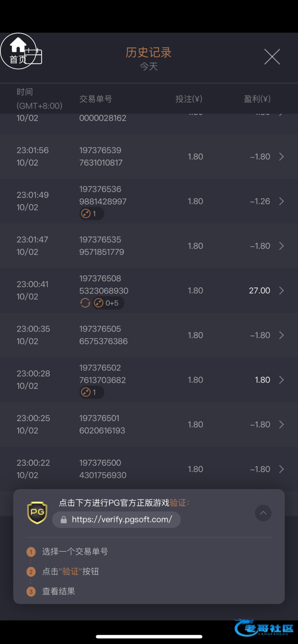The height and width of the screenshot is (644, 298).
Task: Click step 2 点击"验证"按钮 text
Action: [70, 572]
